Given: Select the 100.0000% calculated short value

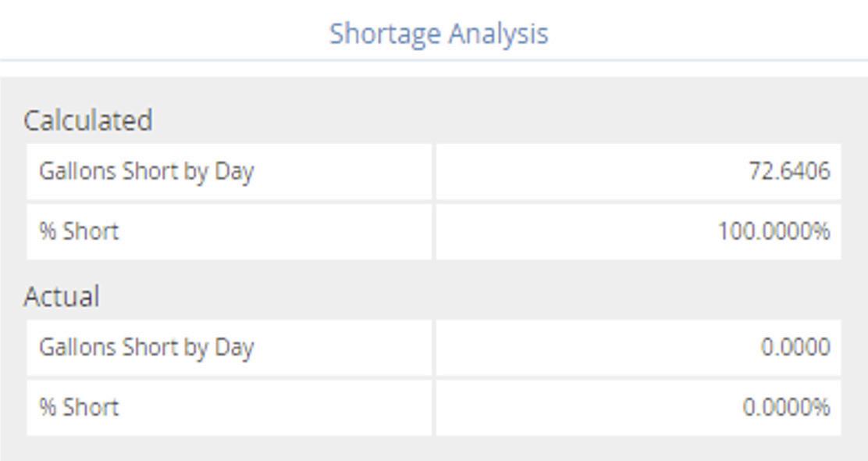Looking at the screenshot, I should (x=774, y=231).
